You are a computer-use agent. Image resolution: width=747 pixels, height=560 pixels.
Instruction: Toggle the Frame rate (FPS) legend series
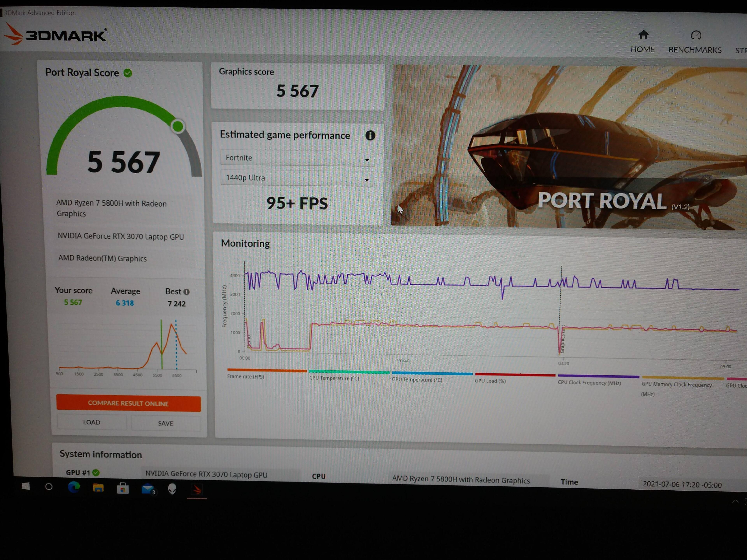[x=245, y=376]
